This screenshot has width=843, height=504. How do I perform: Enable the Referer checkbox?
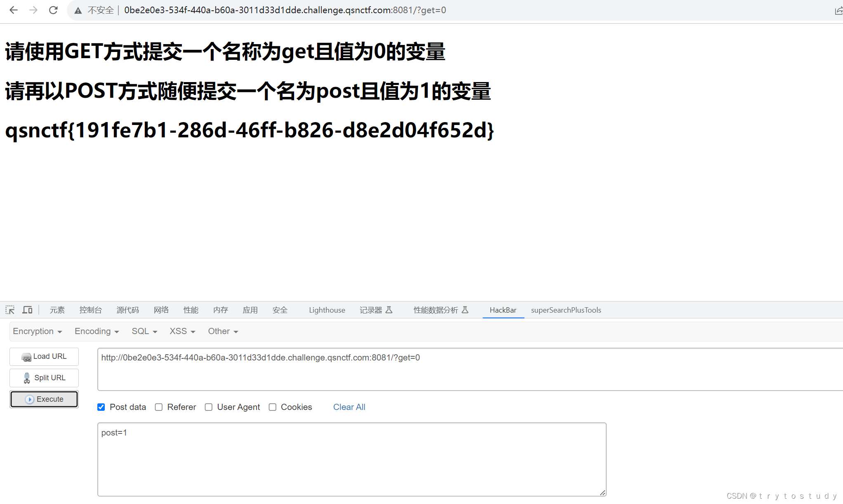(x=159, y=407)
